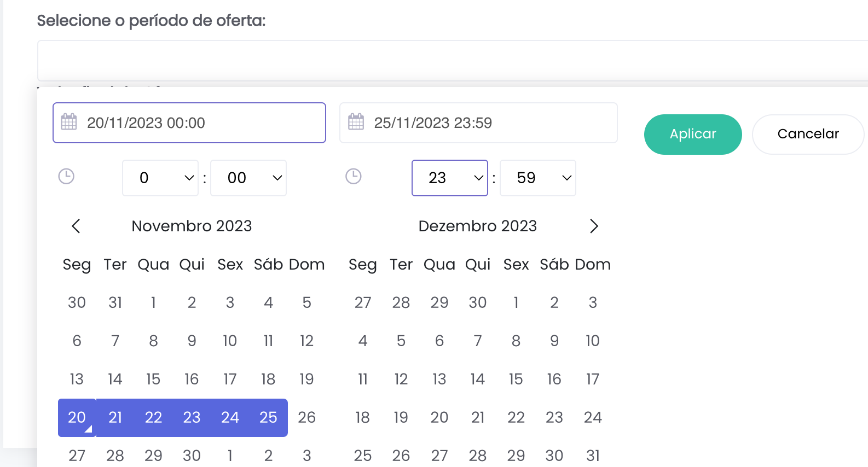Choose December 15 in the right calendar

pyautogui.click(x=516, y=380)
